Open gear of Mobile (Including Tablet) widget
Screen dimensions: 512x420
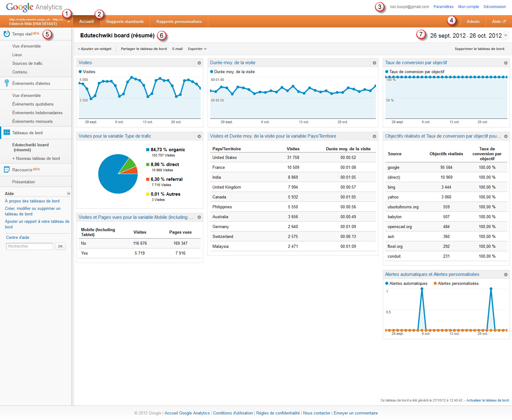(199, 218)
